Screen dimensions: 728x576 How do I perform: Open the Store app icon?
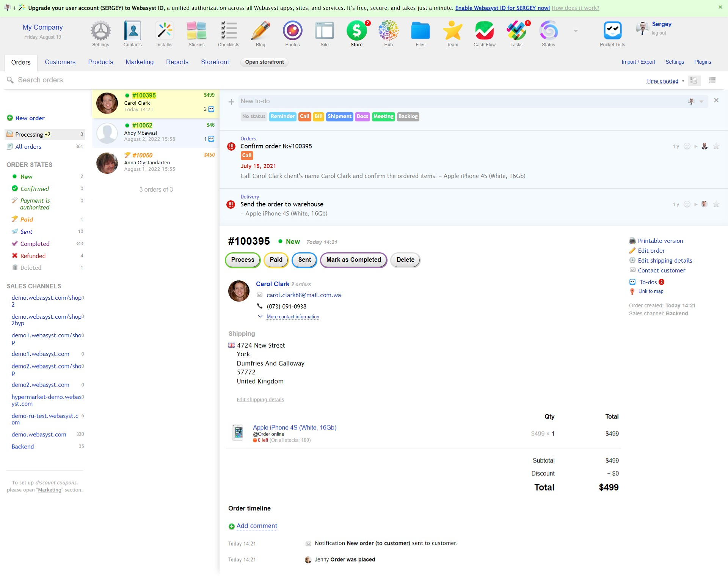356,31
